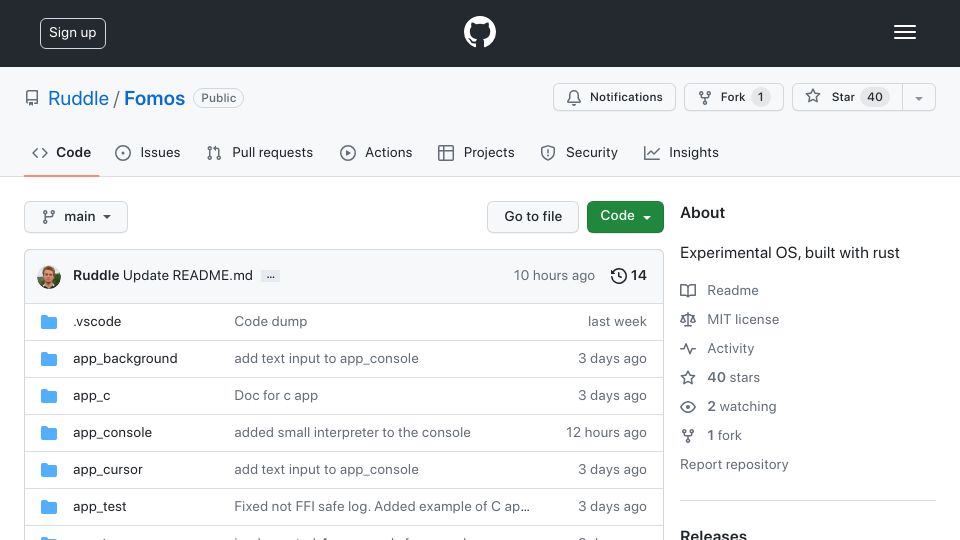The image size is (960, 540).
Task: Open the Projects tab
Action: (x=476, y=152)
